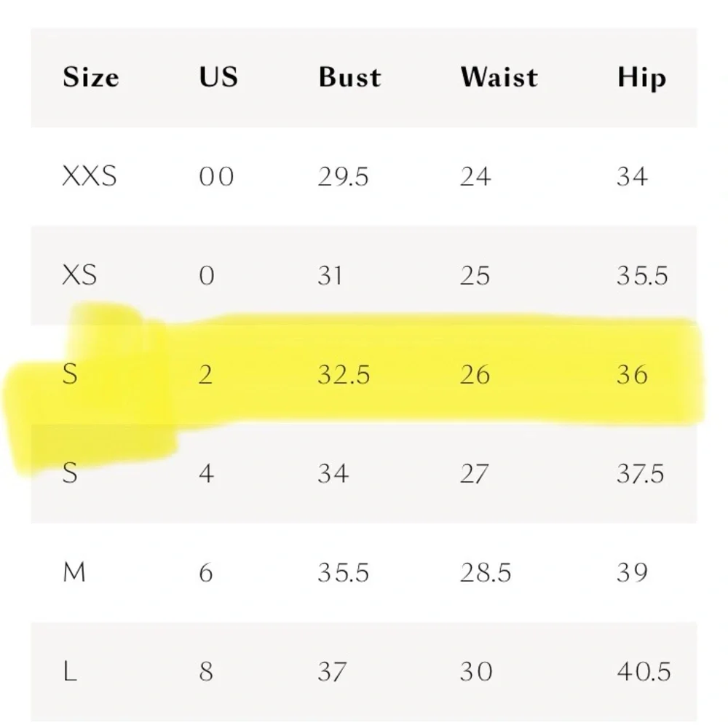Click the waist value 28.5

pos(486,572)
